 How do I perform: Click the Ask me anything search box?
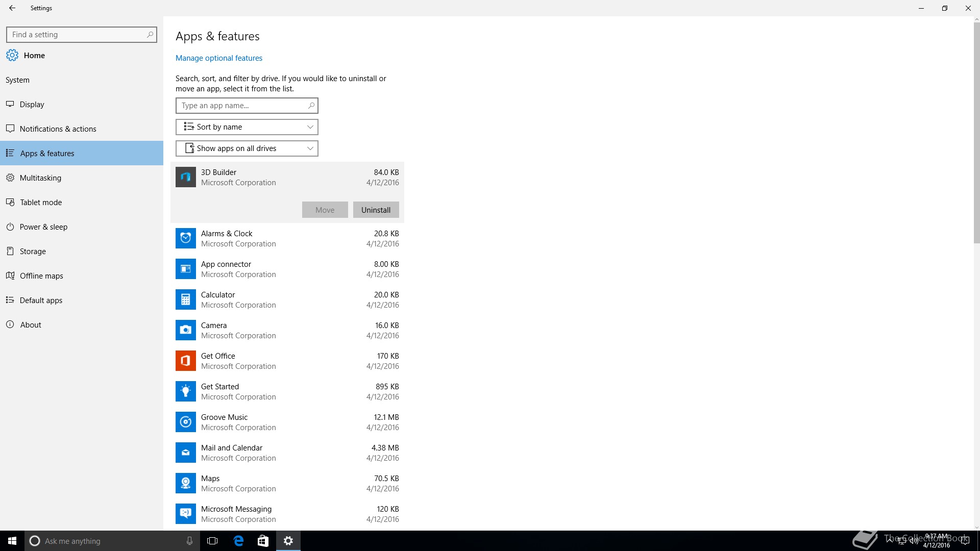click(112, 541)
